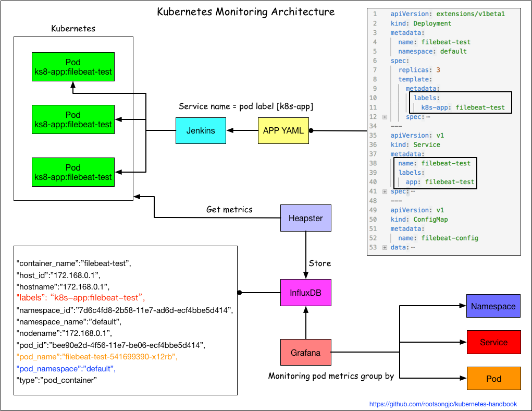This screenshot has width=532, height=411.
Task: Select the magenta InfluxDB box
Action: (306, 293)
